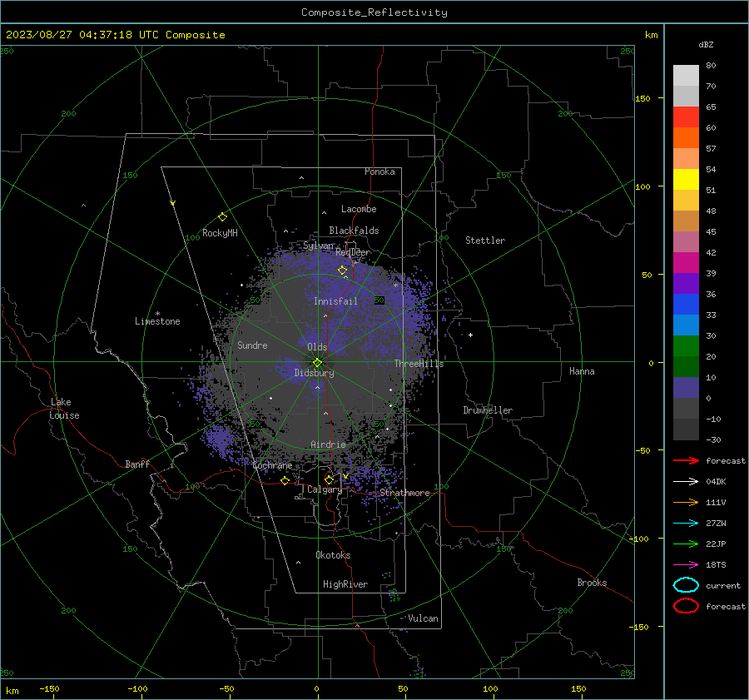Click the Innisfail city label

coord(336,301)
